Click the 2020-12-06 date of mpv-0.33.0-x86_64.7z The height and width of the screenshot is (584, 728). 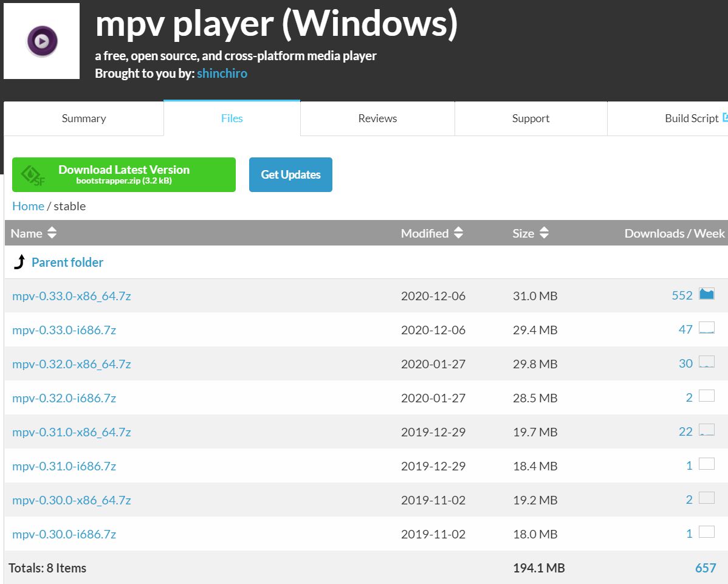click(x=433, y=296)
